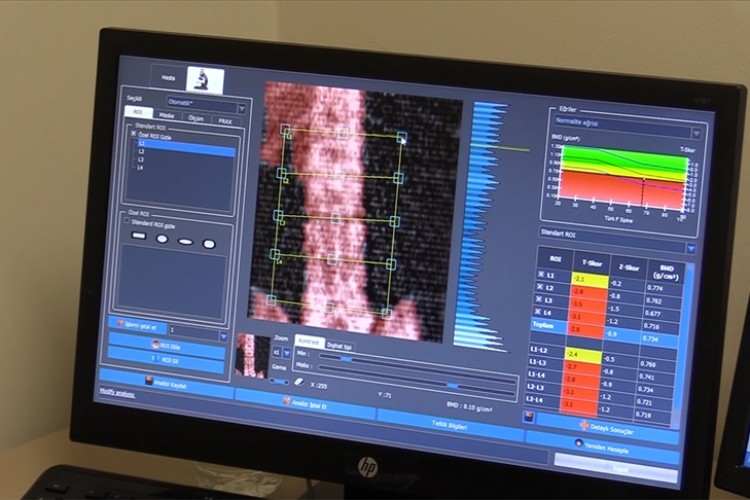This screenshot has height=500, width=750.
Task: Click the bottom-right ROI corner handle
Action: click(x=386, y=314)
